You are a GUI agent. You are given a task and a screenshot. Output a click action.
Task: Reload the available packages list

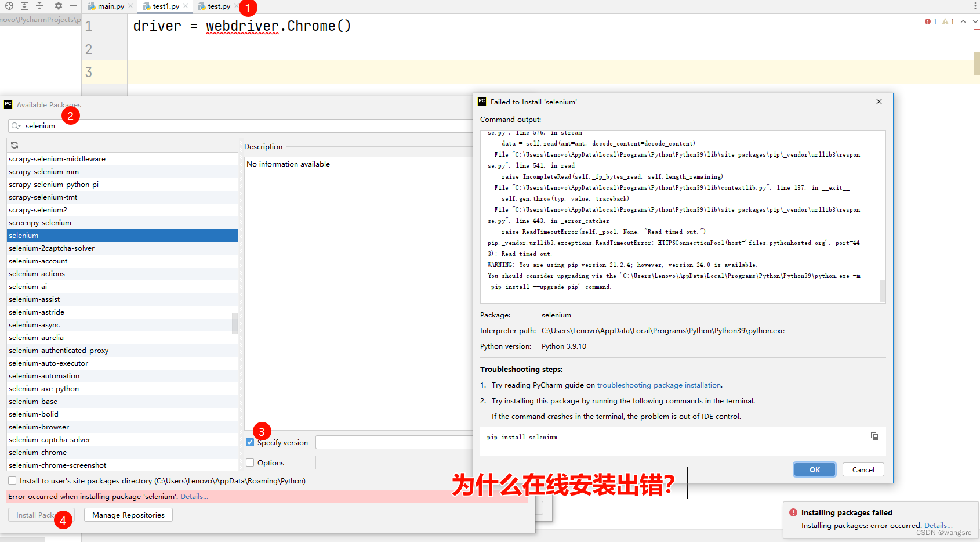click(x=14, y=145)
